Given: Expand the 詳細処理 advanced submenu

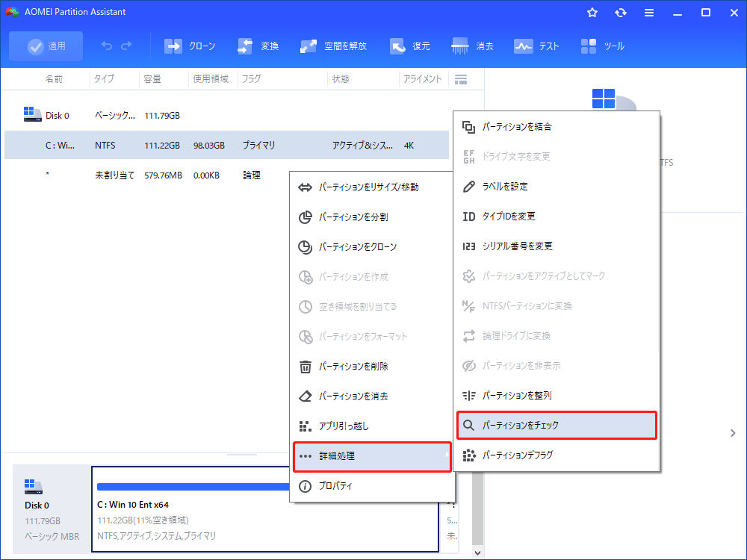Looking at the screenshot, I should pos(372,456).
